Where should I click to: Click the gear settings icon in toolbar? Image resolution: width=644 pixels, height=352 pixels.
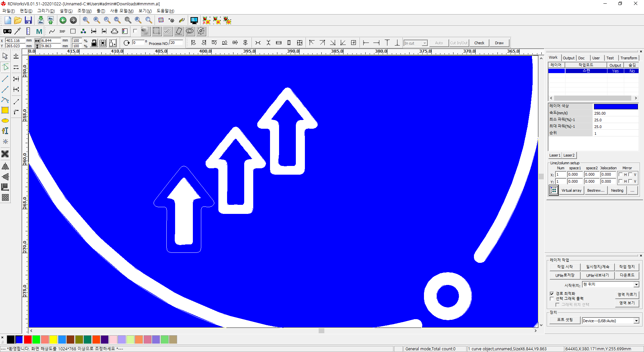point(201,32)
